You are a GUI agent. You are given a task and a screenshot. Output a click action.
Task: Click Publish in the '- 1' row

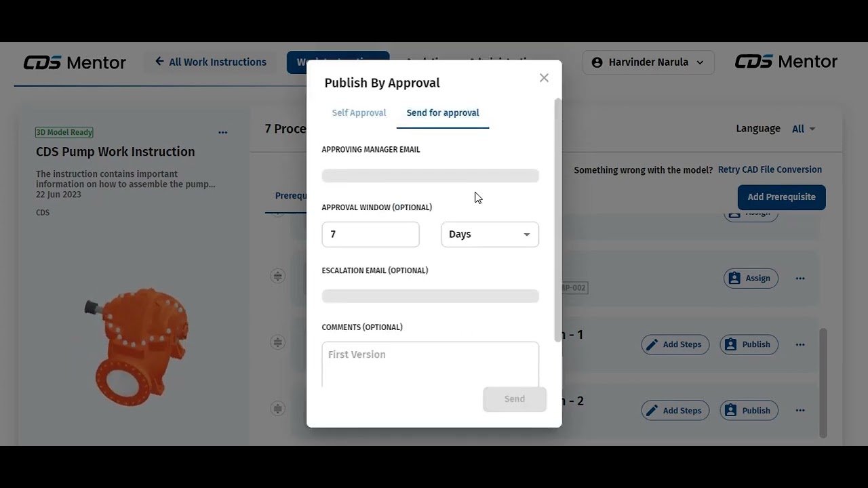pos(749,344)
